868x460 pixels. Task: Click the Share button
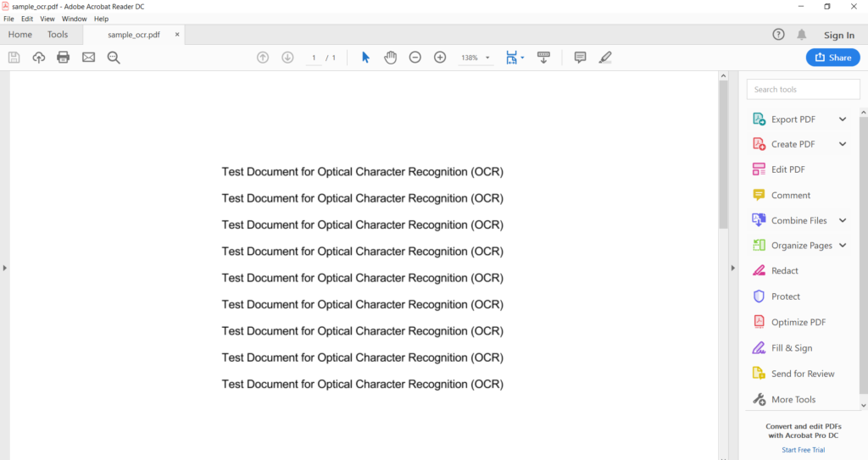point(833,58)
